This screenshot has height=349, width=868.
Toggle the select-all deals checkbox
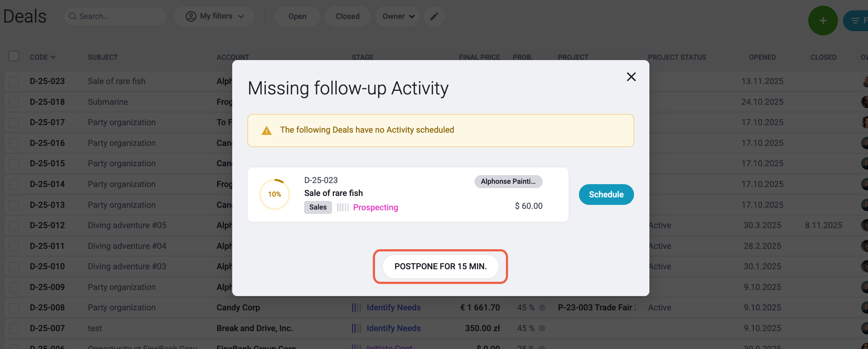point(14,56)
